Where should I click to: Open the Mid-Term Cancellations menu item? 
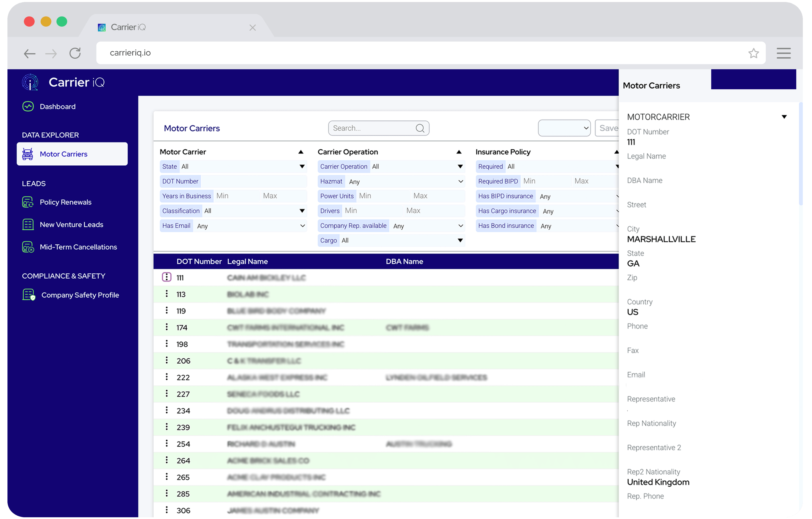coord(78,247)
